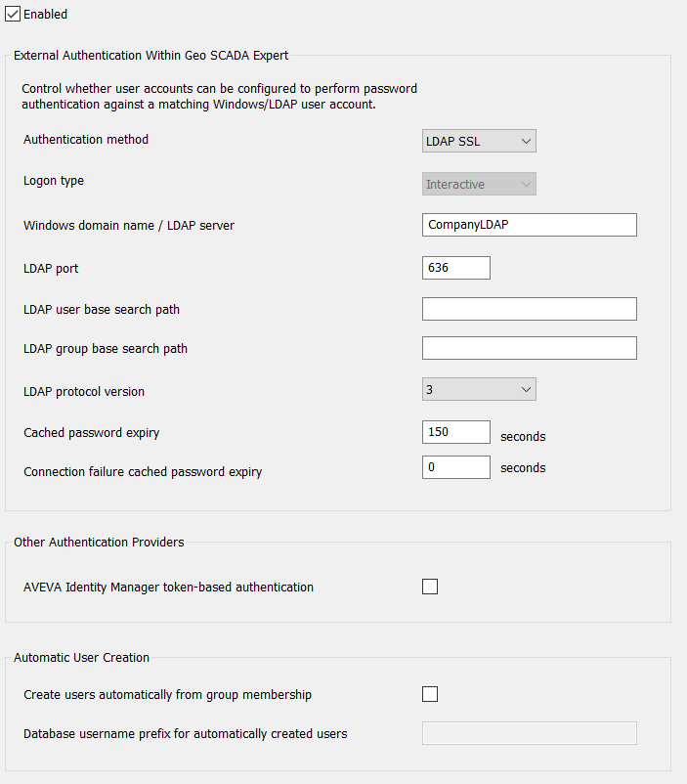The width and height of the screenshot is (687, 784).
Task: Click the password authentication description text
Action: (x=219, y=96)
